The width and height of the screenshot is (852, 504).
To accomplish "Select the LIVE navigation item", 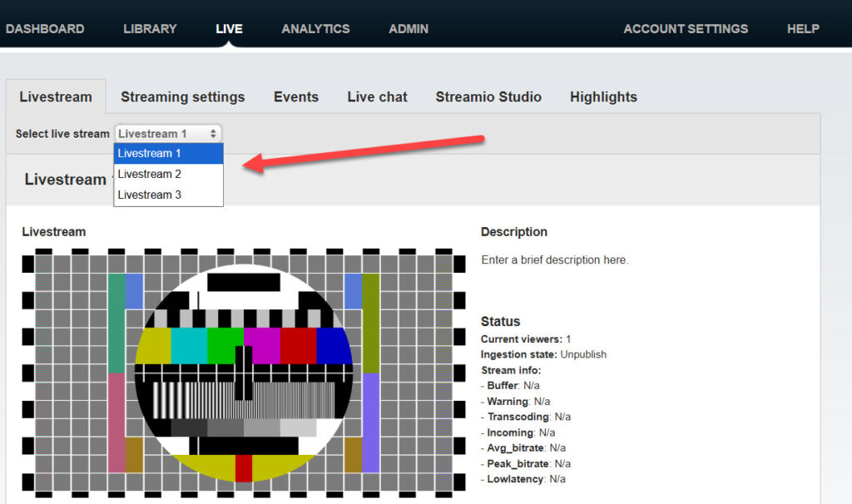I will click(229, 27).
